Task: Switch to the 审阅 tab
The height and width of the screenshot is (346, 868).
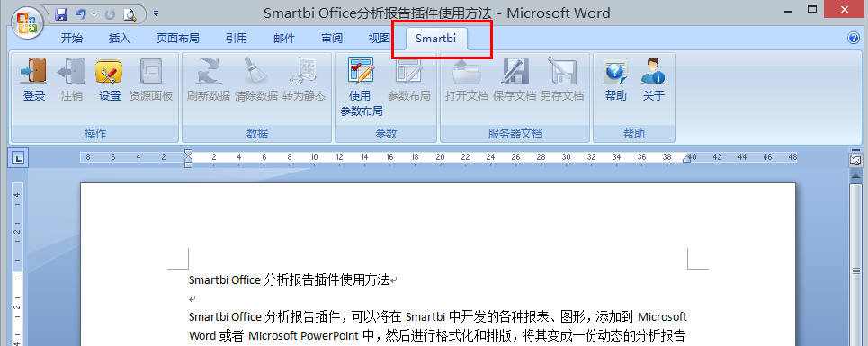Action: (332, 38)
